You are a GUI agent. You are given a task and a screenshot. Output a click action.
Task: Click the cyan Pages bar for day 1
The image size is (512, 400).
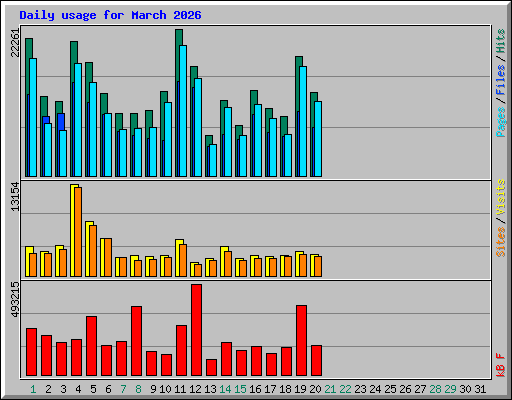(x=33, y=117)
